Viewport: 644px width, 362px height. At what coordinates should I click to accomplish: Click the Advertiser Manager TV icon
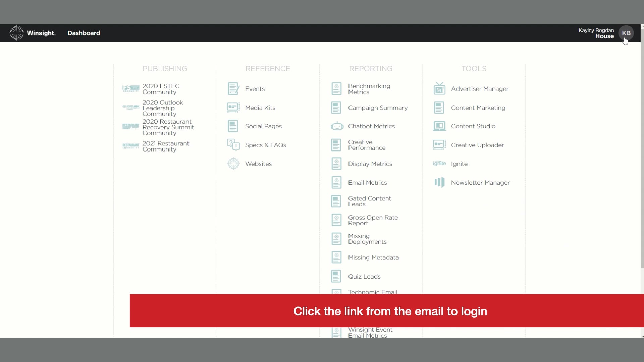pos(439,88)
